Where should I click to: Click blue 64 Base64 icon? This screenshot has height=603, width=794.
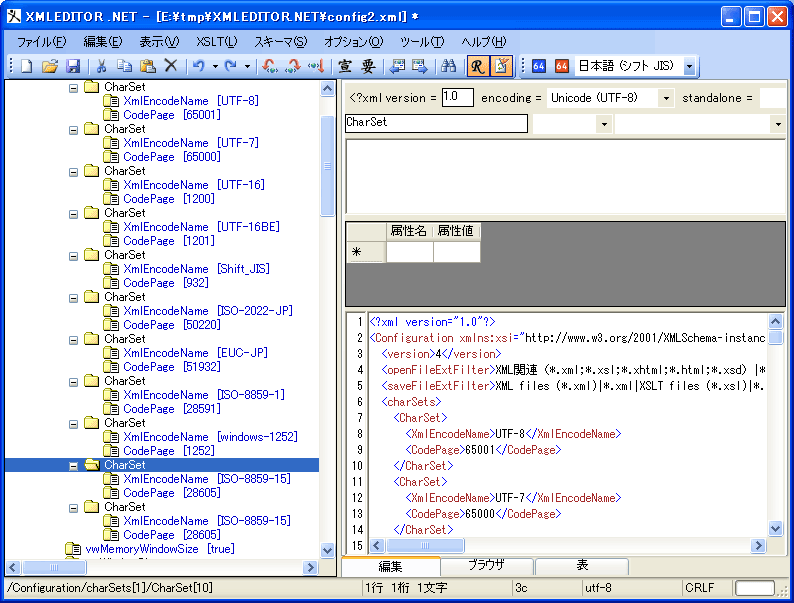[539, 66]
